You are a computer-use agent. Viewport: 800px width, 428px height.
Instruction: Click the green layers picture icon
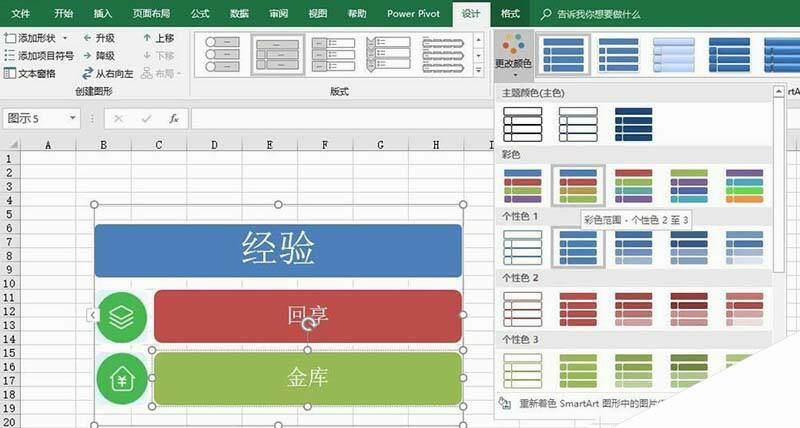click(121, 316)
